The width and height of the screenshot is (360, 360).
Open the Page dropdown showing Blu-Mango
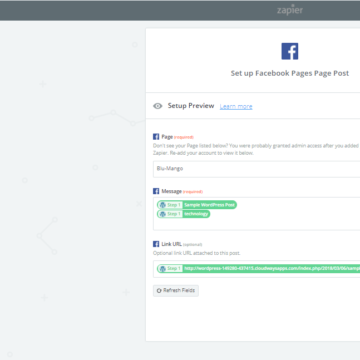(256, 169)
